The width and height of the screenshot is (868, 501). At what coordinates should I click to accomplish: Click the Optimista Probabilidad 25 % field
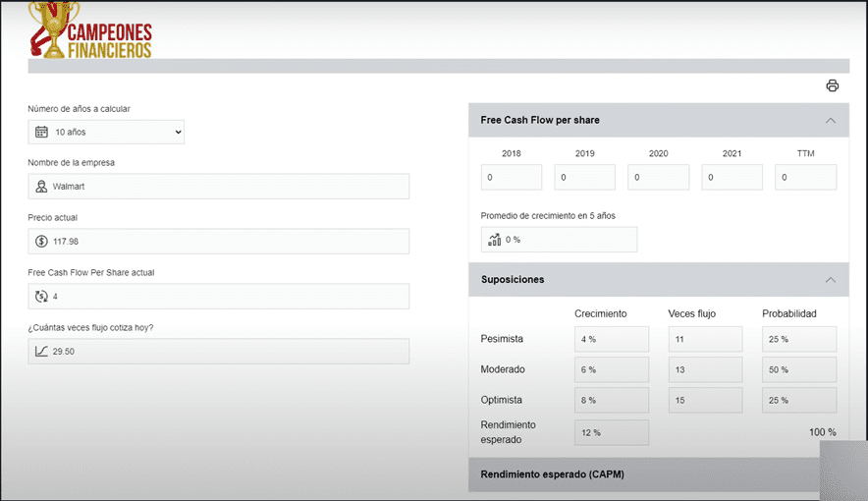(798, 401)
